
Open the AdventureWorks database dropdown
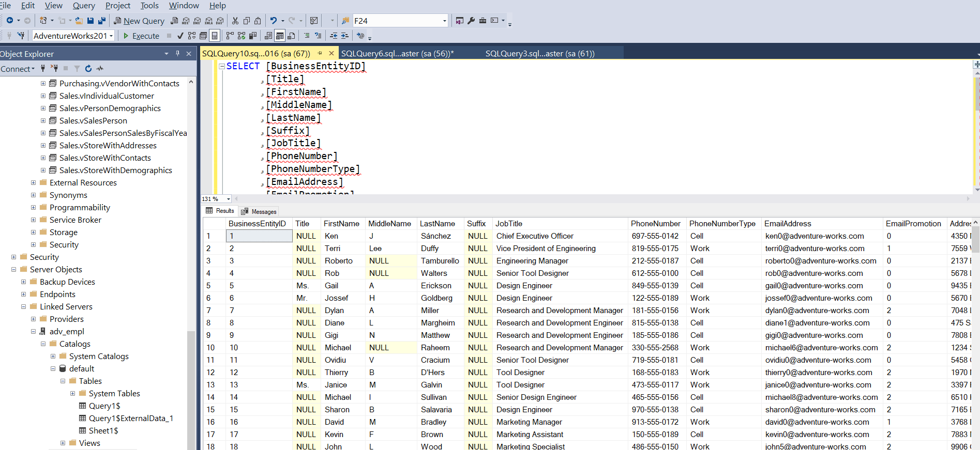(x=111, y=36)
